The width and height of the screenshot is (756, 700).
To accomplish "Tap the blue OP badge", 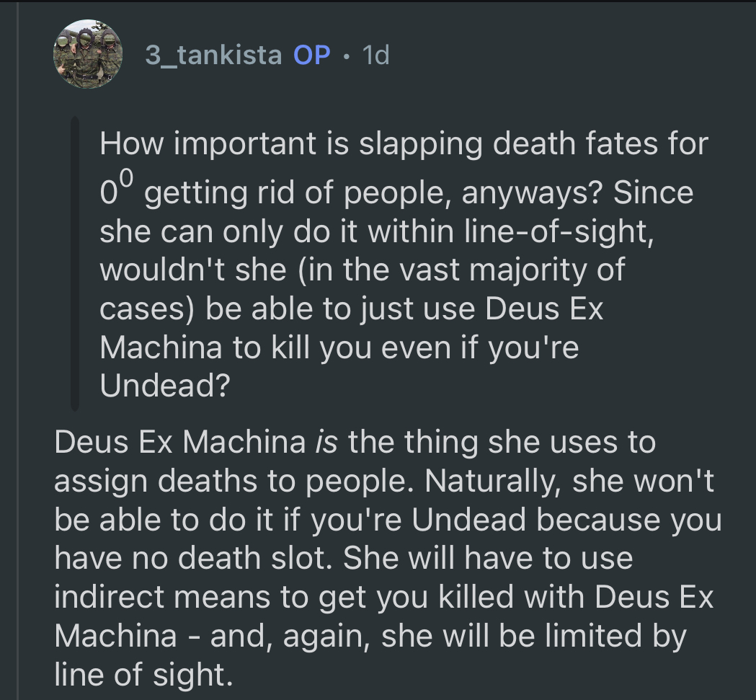I will tap(312, 55).
